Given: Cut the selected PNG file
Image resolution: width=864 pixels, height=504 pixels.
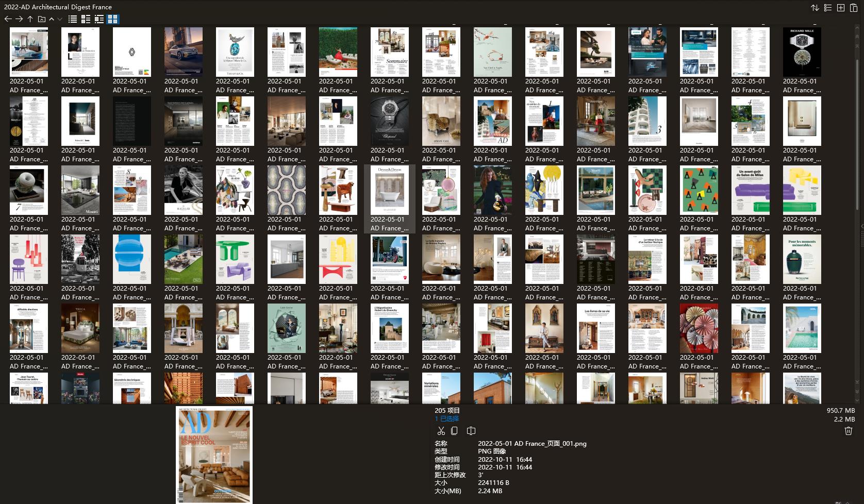Looking at the screenshot, I should pos(441,431).
